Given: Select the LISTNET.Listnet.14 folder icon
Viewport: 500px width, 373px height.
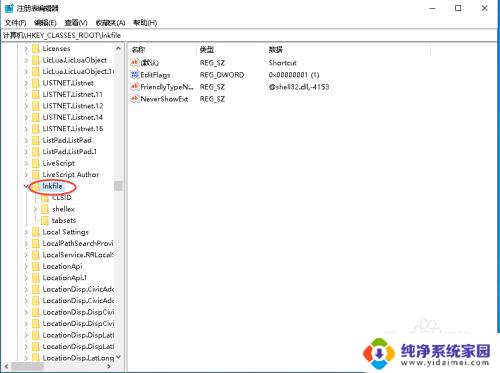Looking at the screenshot, I should pyautogui.click(x=36, y=117).
